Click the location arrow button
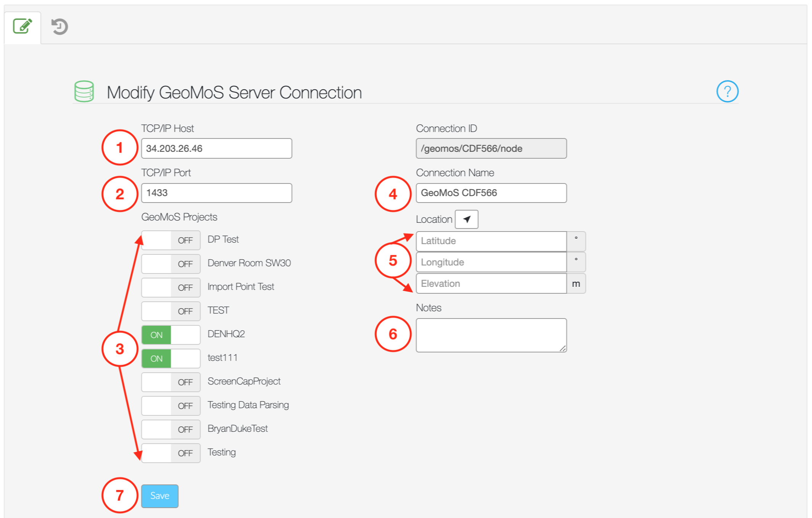812x518 pixels. 466,219
